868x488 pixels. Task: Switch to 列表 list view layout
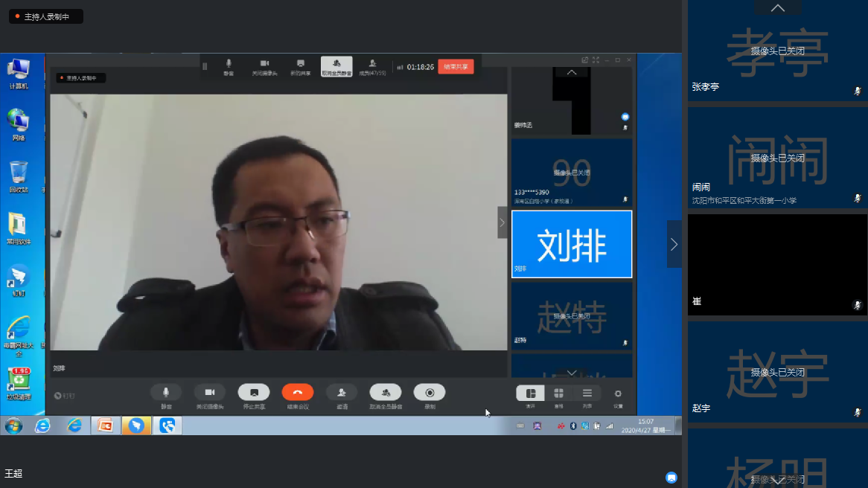[x=587, y=394]
